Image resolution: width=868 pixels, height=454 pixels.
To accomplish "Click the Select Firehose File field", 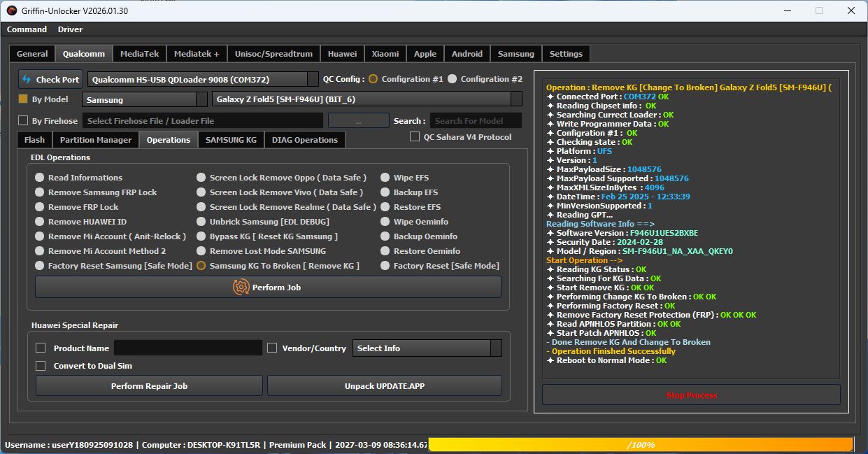I will [203, 120].
